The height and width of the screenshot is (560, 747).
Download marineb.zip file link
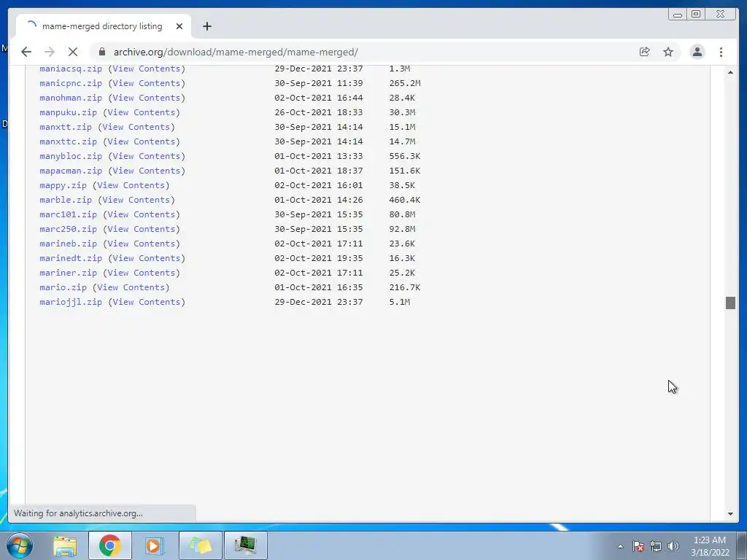tap(68, 244)
